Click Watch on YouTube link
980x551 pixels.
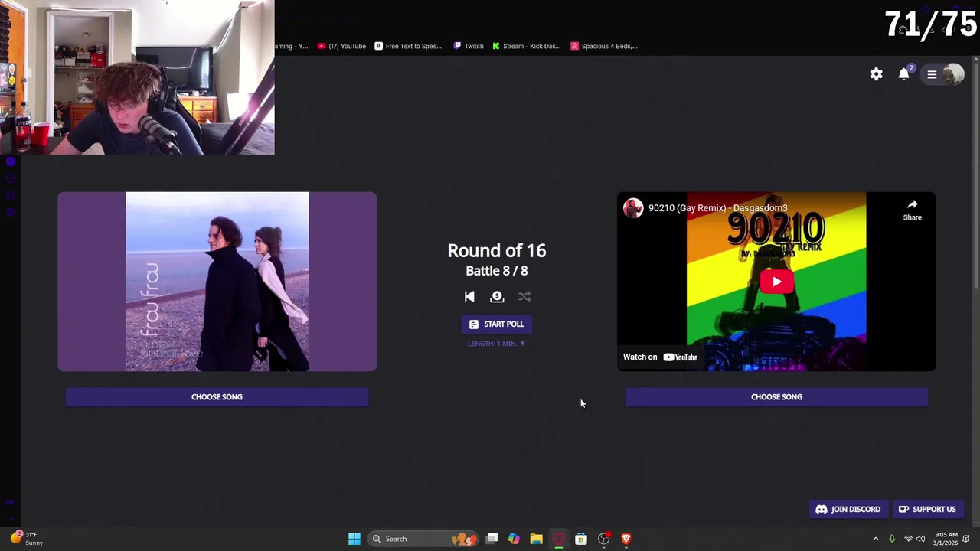tap(660, 357)
